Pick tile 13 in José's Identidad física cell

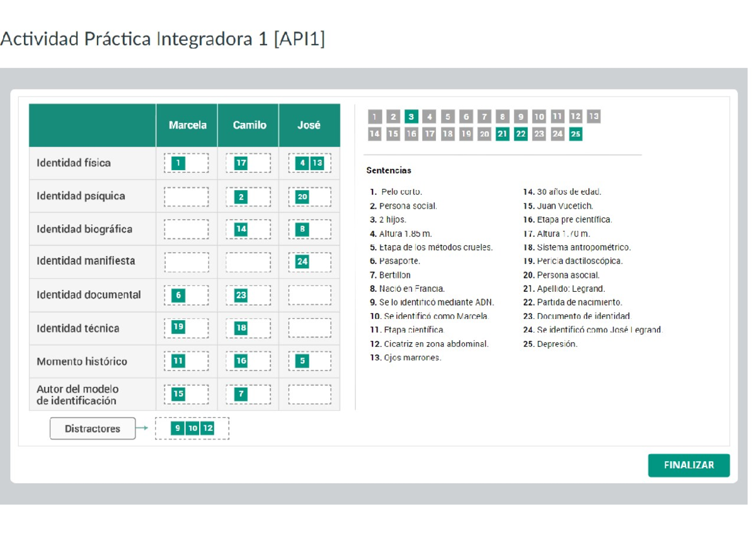coord(317,163)
